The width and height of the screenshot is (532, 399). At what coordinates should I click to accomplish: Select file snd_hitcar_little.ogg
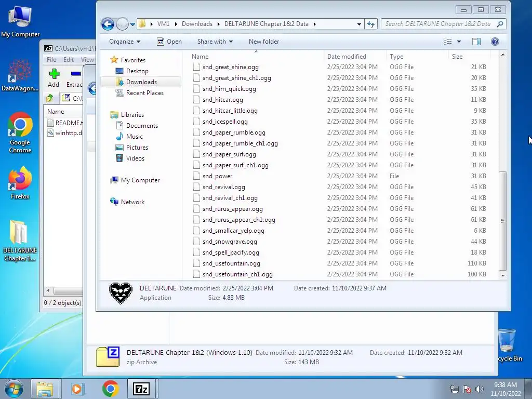(230, 111)
